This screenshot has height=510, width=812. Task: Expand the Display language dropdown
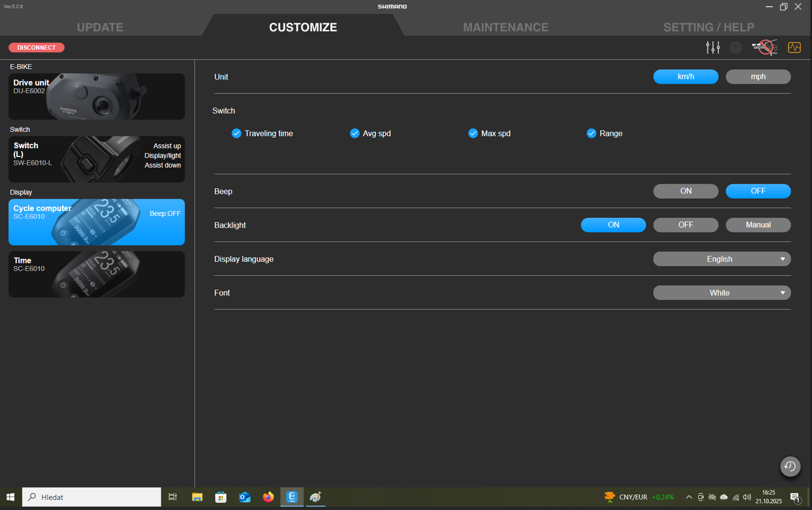click(x=722, y=259)
